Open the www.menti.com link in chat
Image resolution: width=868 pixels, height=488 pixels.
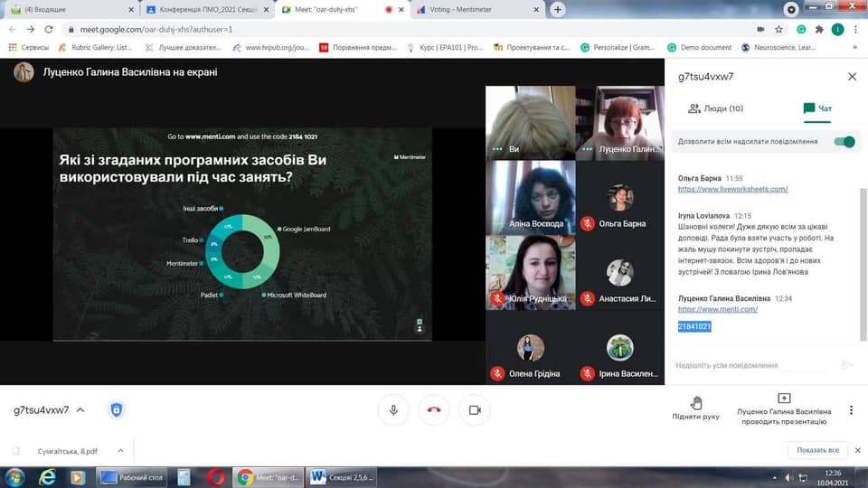tap(717, 309)
